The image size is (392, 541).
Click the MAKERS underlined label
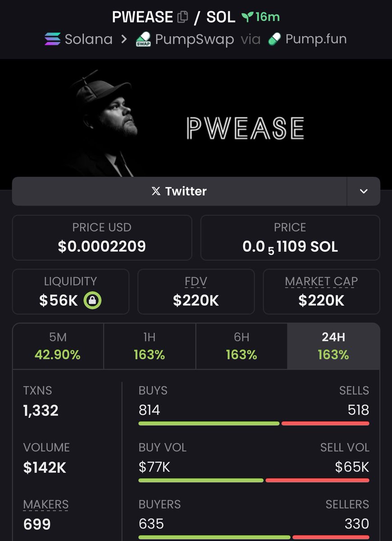click(46, 504)
